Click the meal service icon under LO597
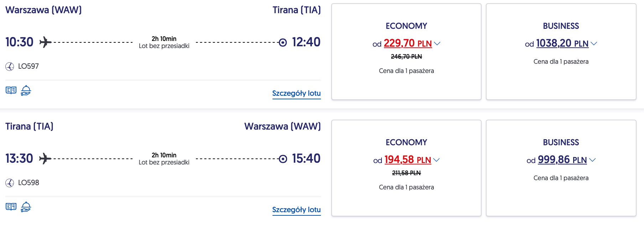Viewport: 644px width, 225px height. [26, 90]
